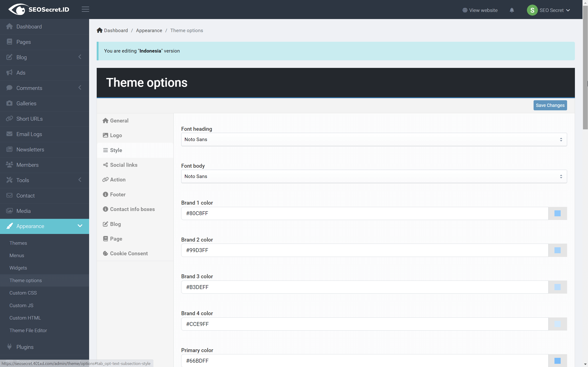This screenshot has width=588, height=367.
Task: Click the SEOSecret.ID logo
Action: (x=38, y=9)
